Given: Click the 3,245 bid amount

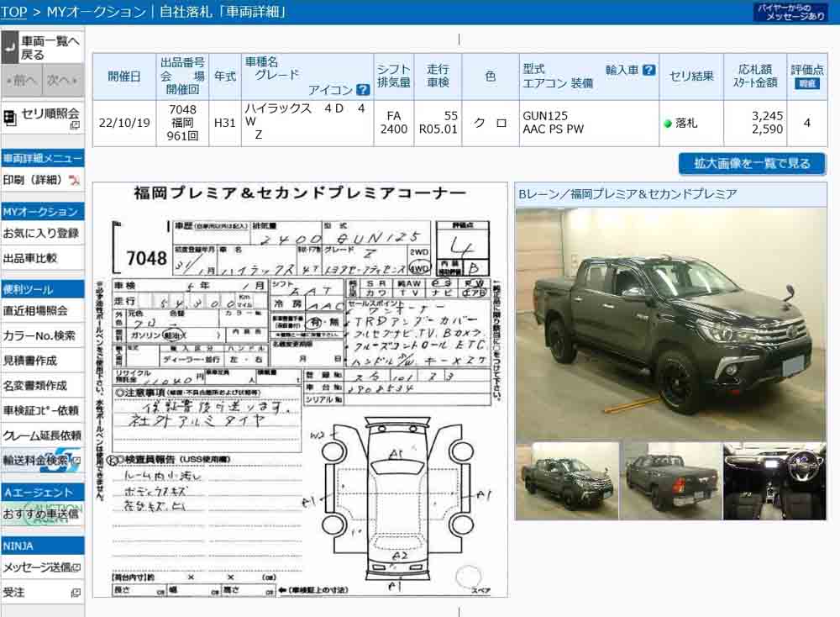Looking at the screenshot, I should [767, 116].
